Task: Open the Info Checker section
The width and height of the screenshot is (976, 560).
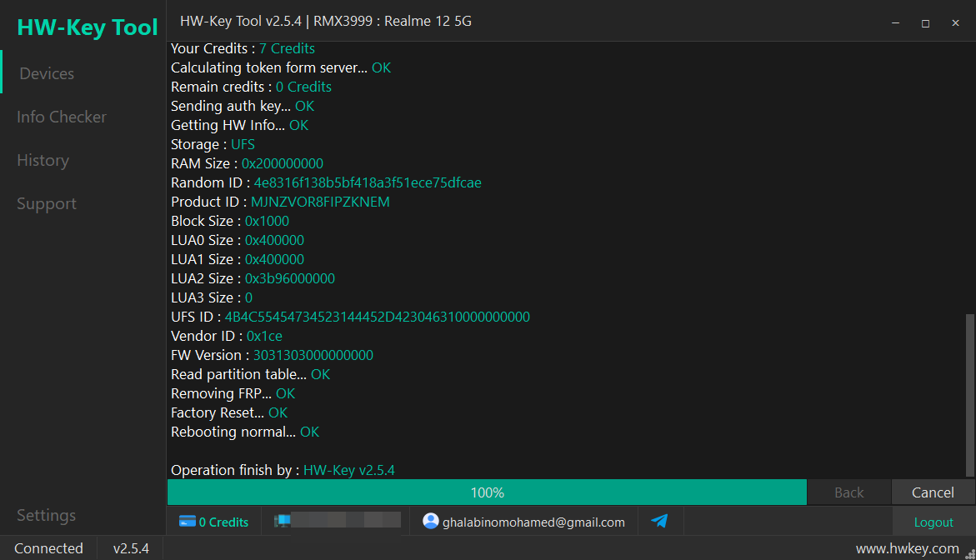Action: [x=62, y=117]
